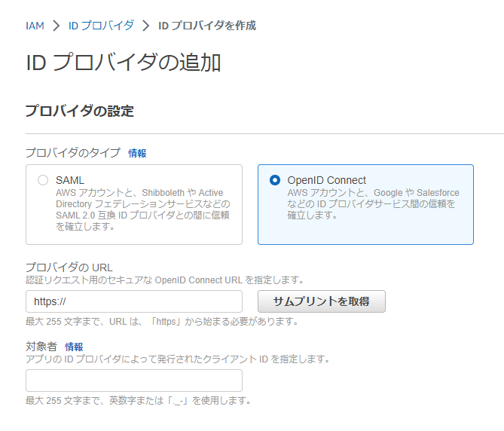This screenshot has height=431, width=504.
Task: Click the 最大 255 文字まで、URL は hint text
Action: point(162,322)
